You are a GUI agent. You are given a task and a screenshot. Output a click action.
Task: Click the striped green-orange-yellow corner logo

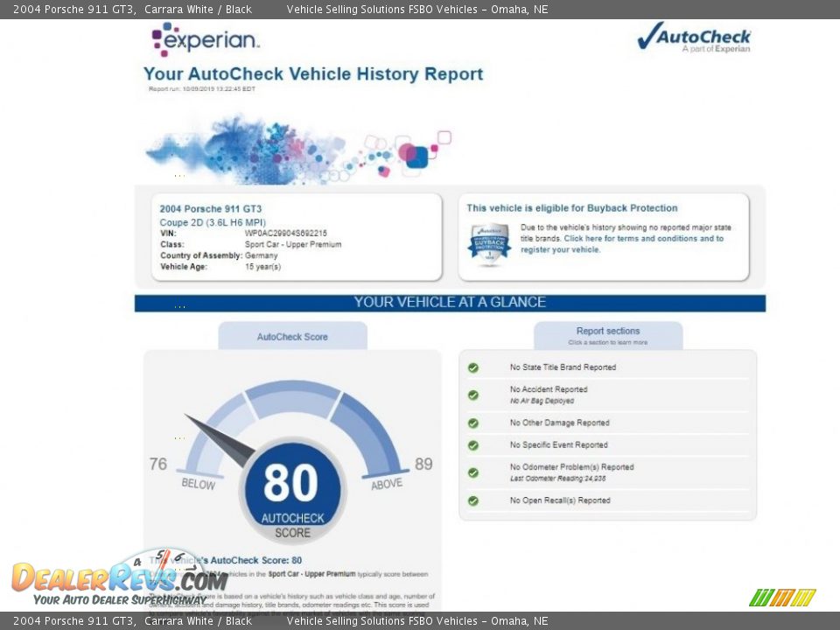782,598
